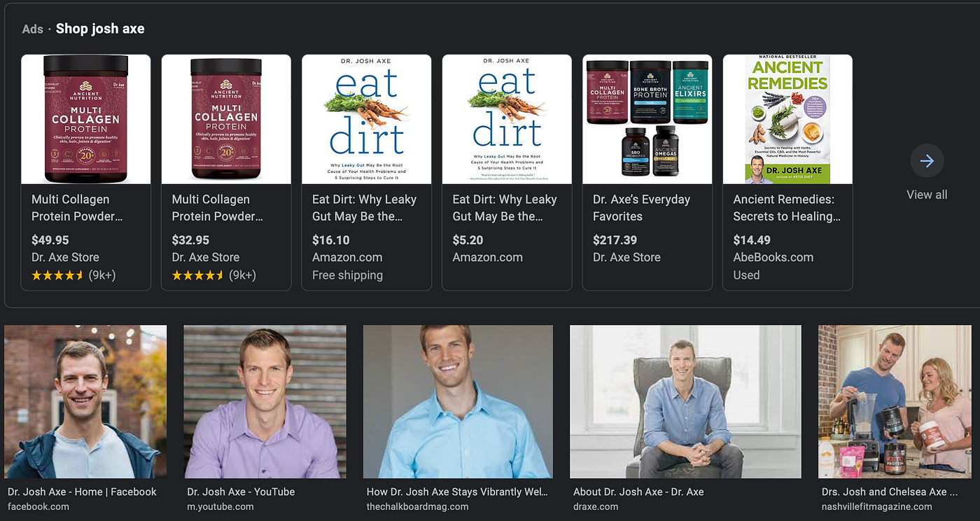Open the Ancient Remedies book cover image
980x521 pixels.
click(787, 119)
